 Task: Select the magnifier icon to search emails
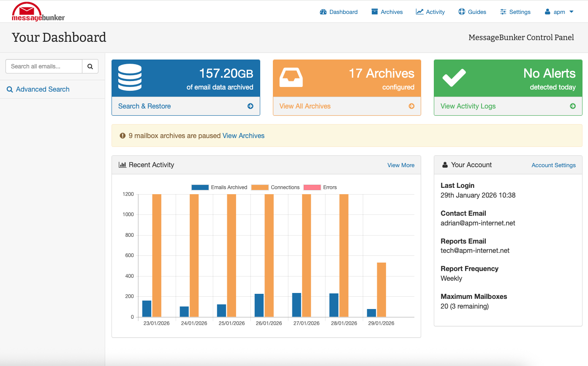(x=90, y=66)
